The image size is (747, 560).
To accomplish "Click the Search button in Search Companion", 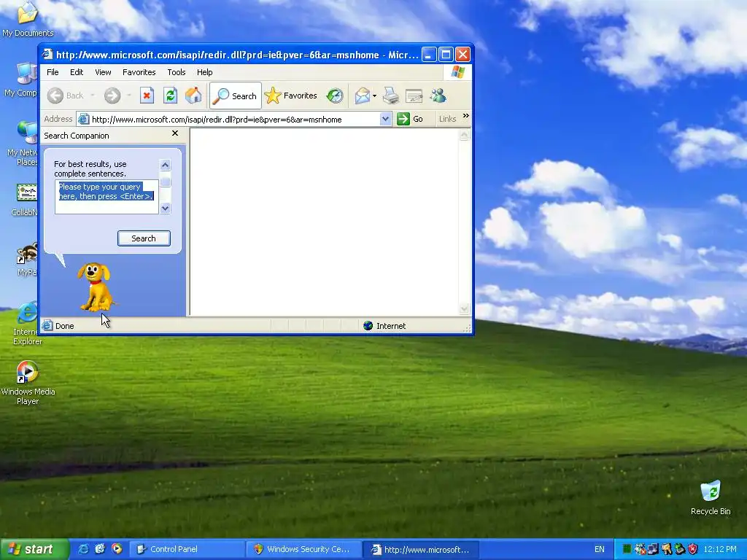I will pyautogui.click(x=144, y=238).
